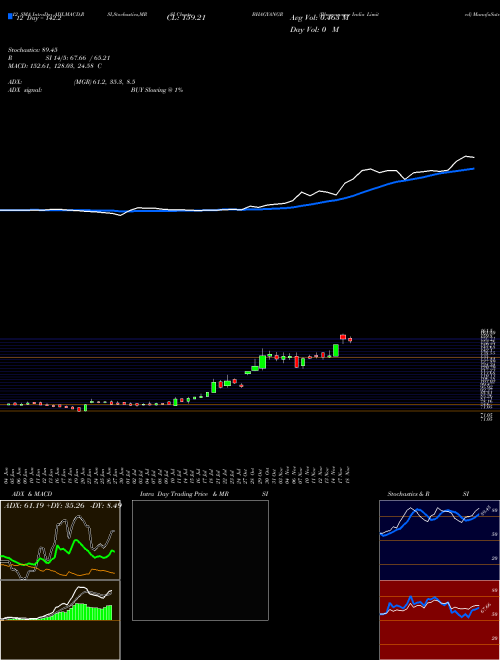The height and width of the screenshot is (660, 500).
Task: Click the date labels on the x-axis
Action: [177, 474]
